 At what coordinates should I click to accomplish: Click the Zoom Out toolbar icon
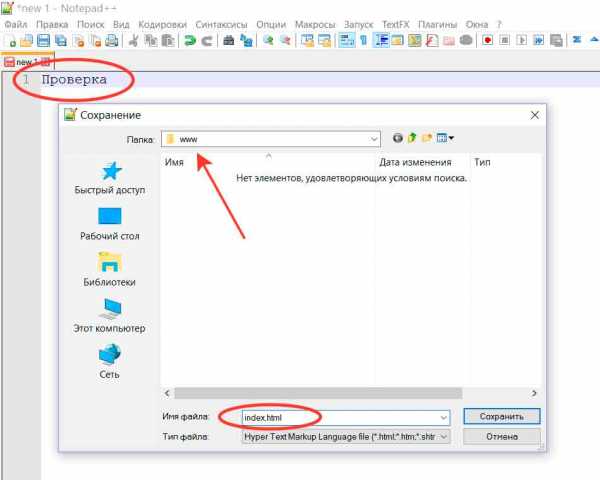(x=285, y=41)
